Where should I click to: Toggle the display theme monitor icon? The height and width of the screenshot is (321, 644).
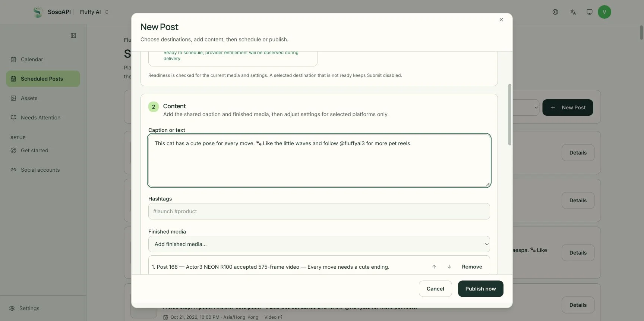tap(590, 12)
